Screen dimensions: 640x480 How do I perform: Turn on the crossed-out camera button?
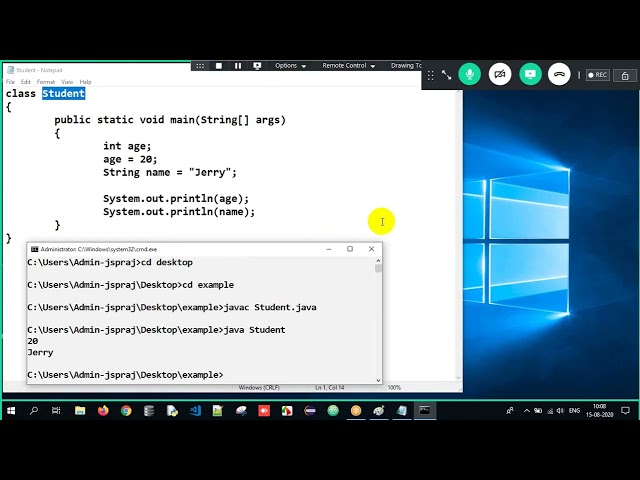point(500,74)
